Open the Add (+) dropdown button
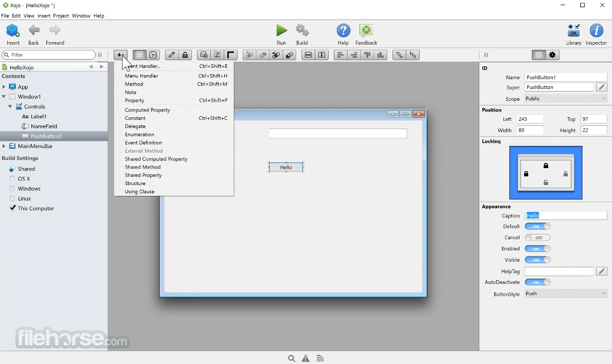 coord(121,55)
